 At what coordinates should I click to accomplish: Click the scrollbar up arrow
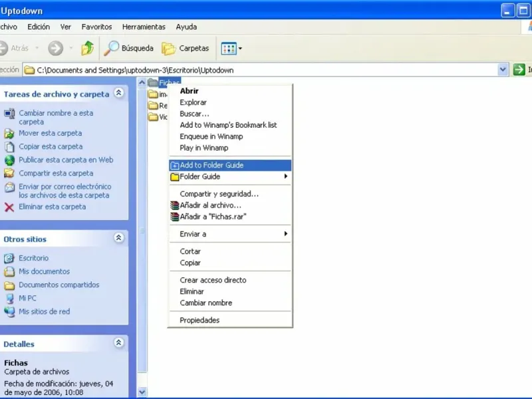click(142, 82)
